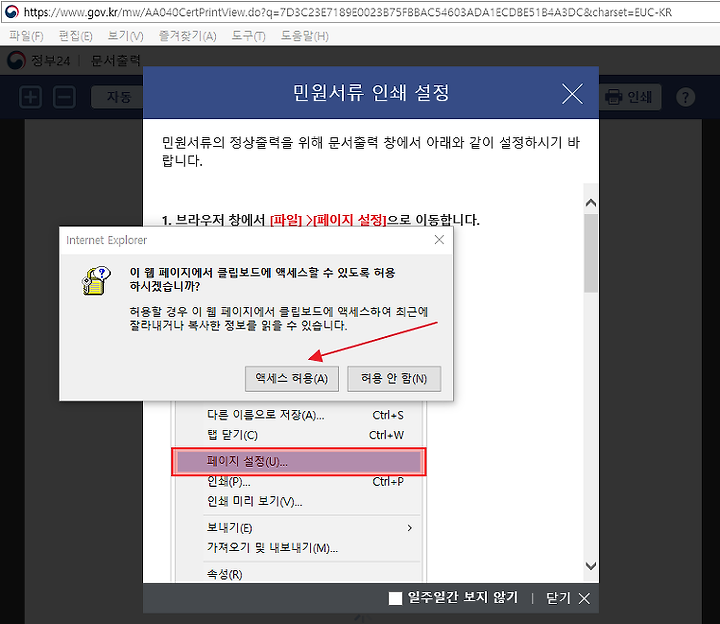Open the 즐겨찾기(A) menu
Viewport: 720px width, 624px height.
(187, 36)
